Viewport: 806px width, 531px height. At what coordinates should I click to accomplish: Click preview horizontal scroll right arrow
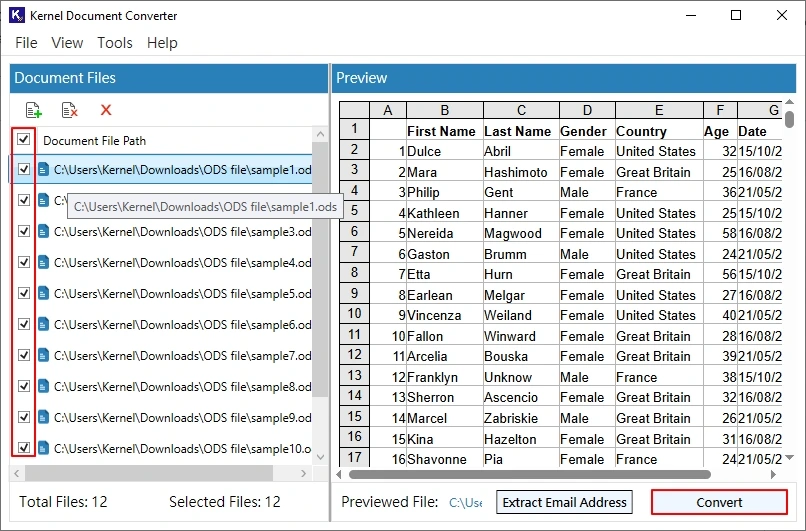point(774,474)
